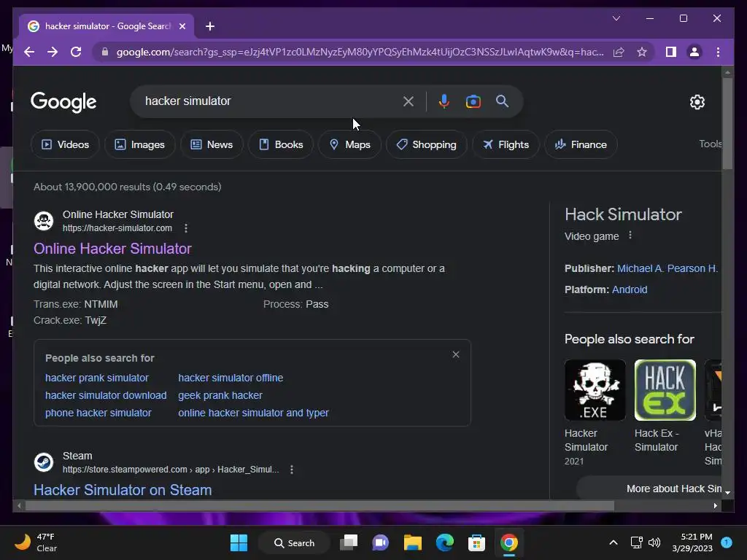Start a voice search with the microphone
Viewport: 747px width, 560px height.
click(444, 101)
